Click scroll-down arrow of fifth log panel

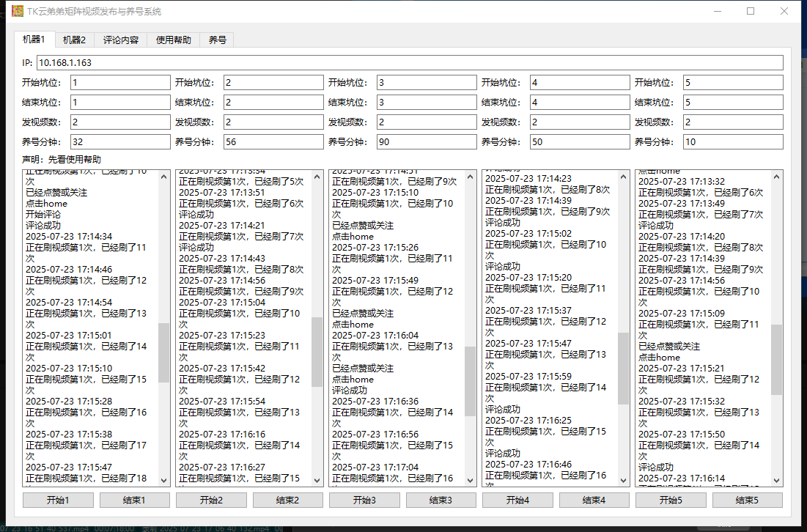click(777, 481)
